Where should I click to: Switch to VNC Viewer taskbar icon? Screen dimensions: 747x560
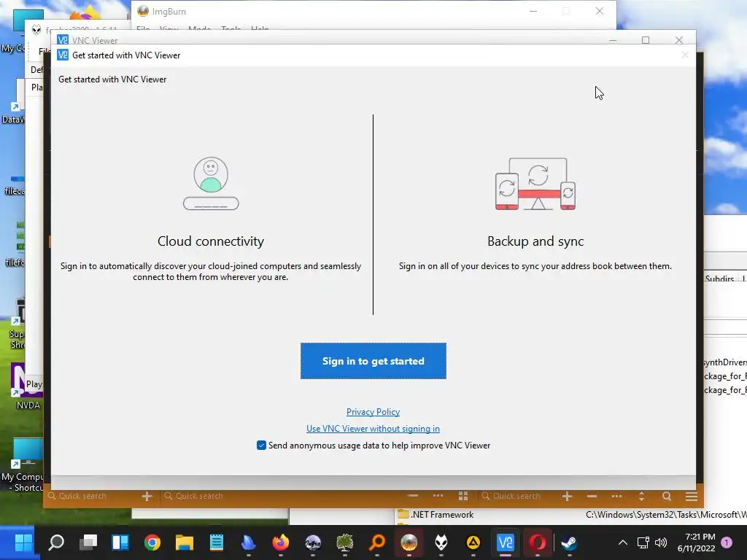click(505, 542)
